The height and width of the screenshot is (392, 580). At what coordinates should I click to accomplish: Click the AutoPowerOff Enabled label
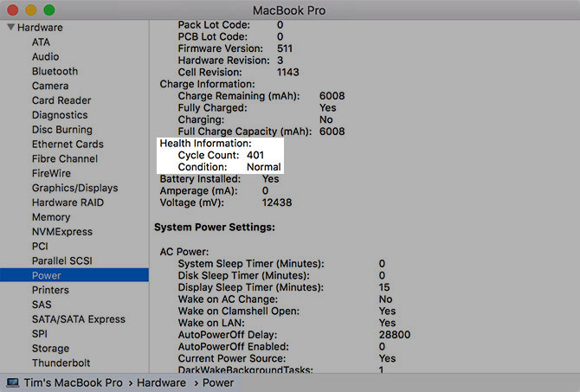234,346
